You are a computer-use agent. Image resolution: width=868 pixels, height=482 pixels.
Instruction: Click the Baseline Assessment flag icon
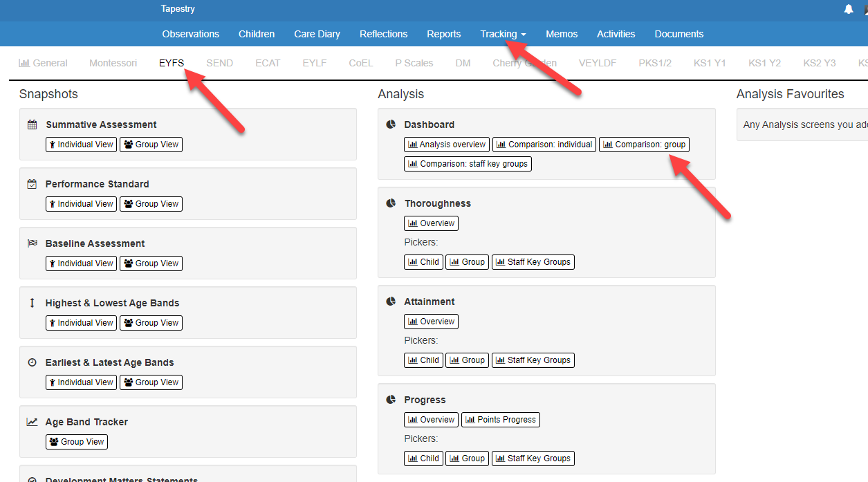pos(32,243)
